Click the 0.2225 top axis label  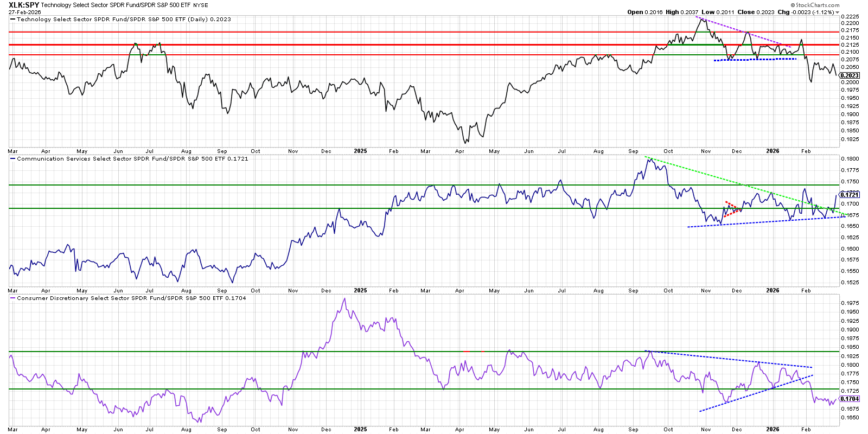(850, 17)
